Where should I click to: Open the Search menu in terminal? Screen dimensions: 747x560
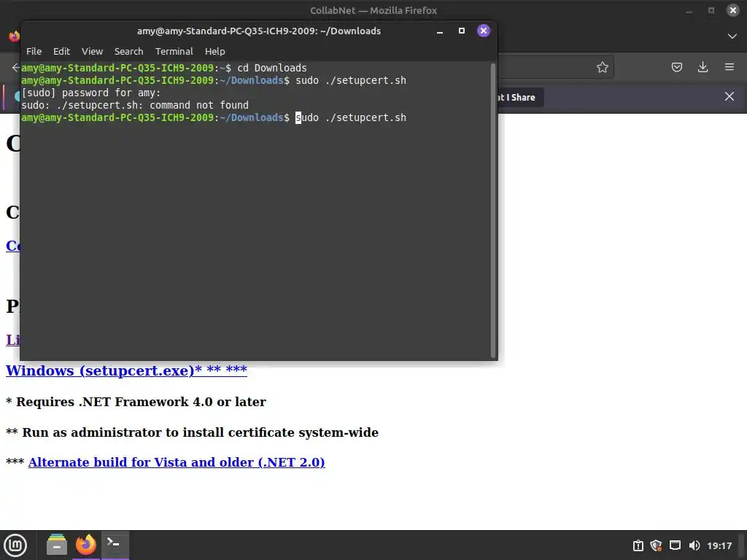[x=128, y=52]
